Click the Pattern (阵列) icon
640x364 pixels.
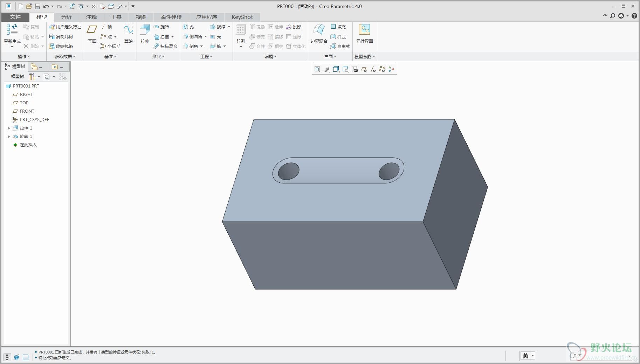[x=241, y=30]
